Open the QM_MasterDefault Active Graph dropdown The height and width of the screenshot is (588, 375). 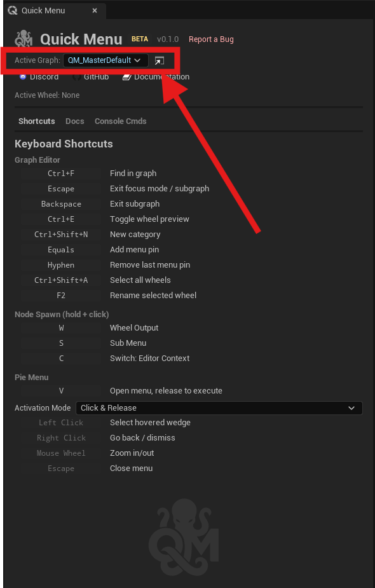104,61
